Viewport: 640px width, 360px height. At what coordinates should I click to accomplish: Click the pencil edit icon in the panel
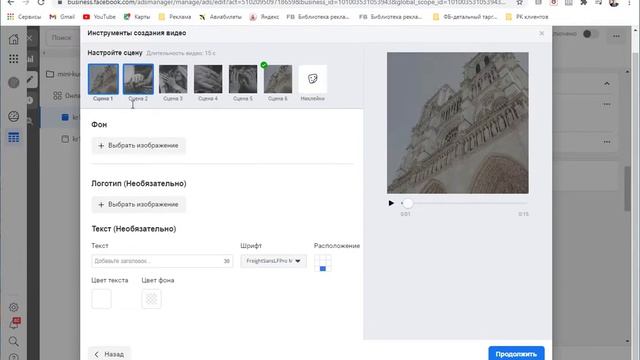click(x=31, y=79)
